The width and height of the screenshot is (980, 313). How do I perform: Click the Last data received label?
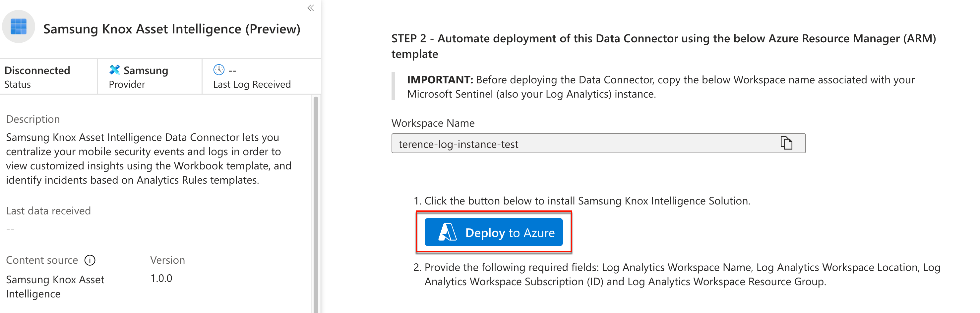tap(48, 211)
